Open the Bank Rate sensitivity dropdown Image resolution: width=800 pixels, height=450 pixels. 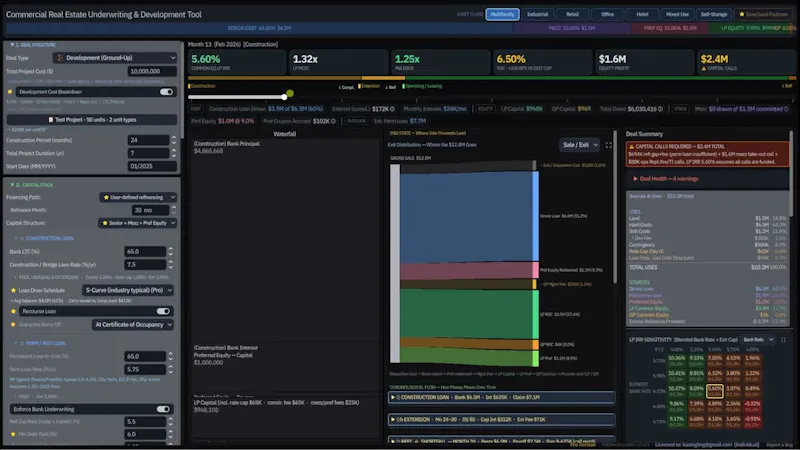pos(758,339)
